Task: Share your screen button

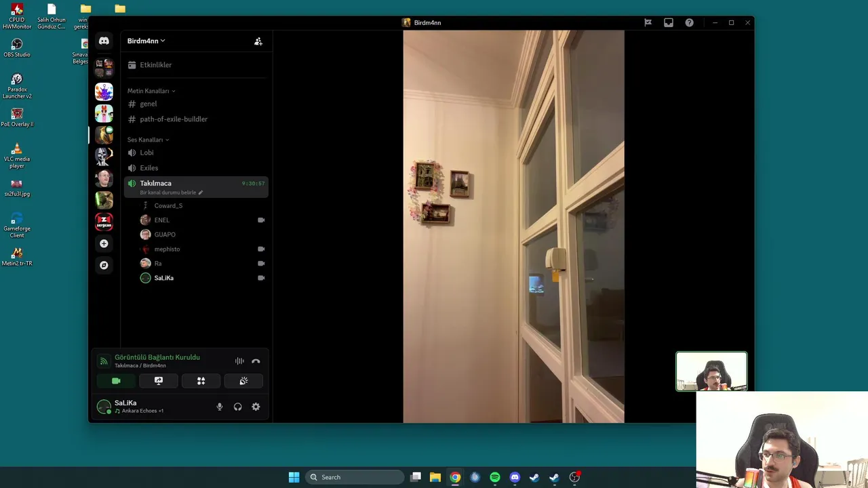Action: click(x=159, y=381)
